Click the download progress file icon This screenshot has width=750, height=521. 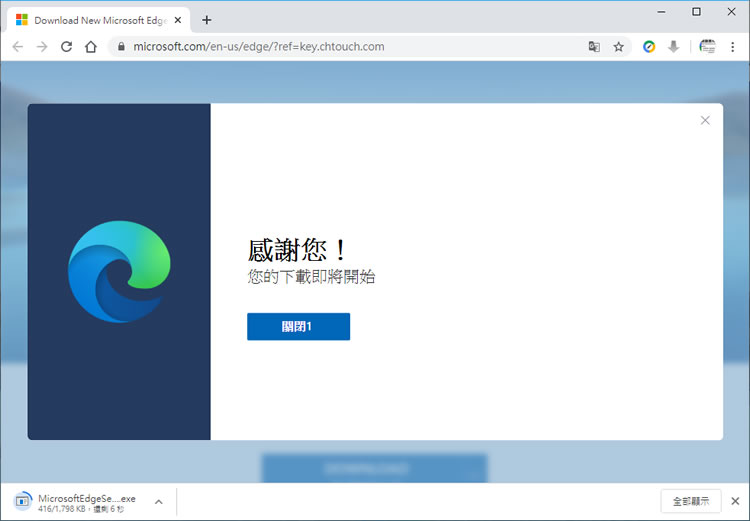(22, 501)
